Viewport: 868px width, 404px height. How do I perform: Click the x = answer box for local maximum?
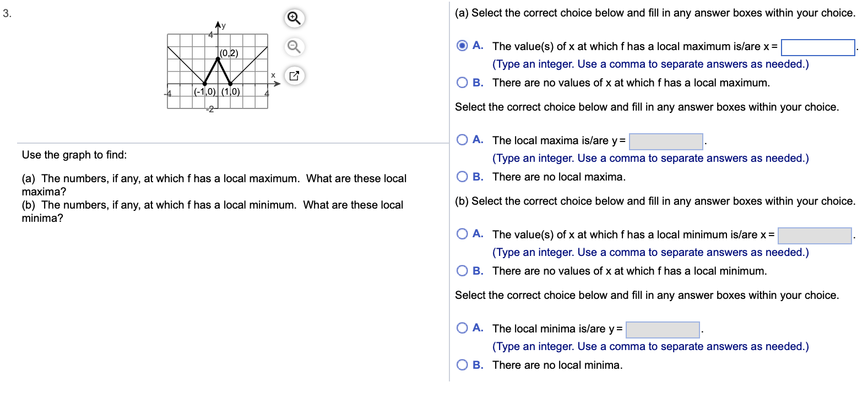coord(818,47)
